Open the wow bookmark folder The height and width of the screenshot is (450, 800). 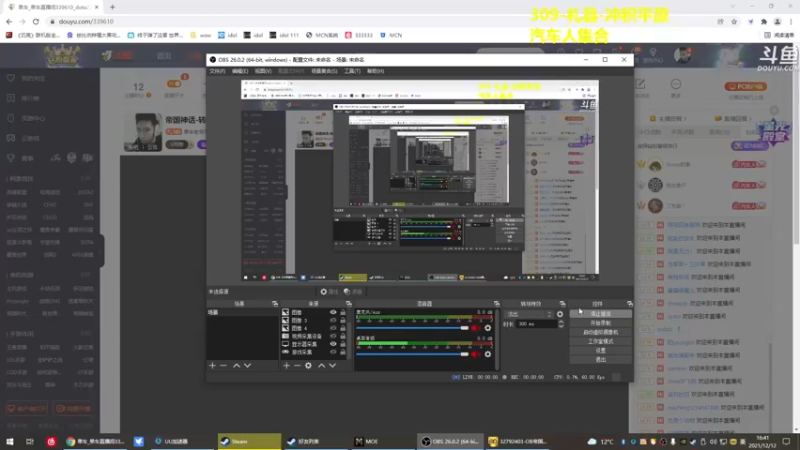(201, 35)
